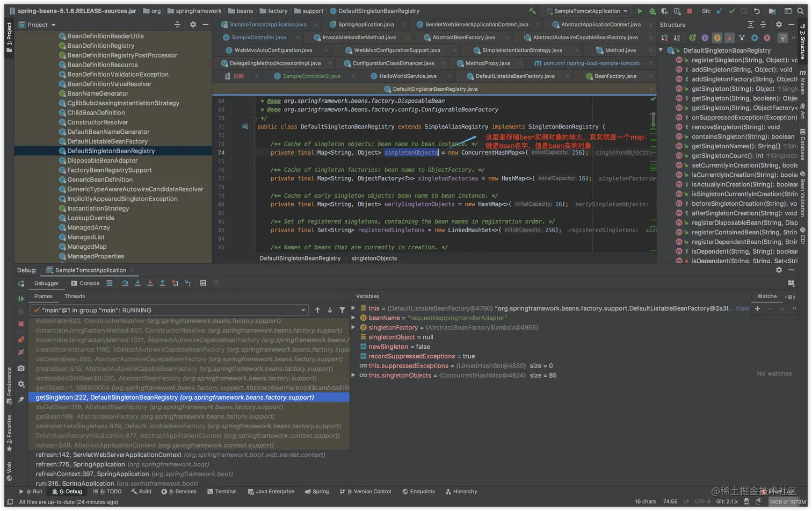Add a new watch with the plus icon

pos(757,308)
